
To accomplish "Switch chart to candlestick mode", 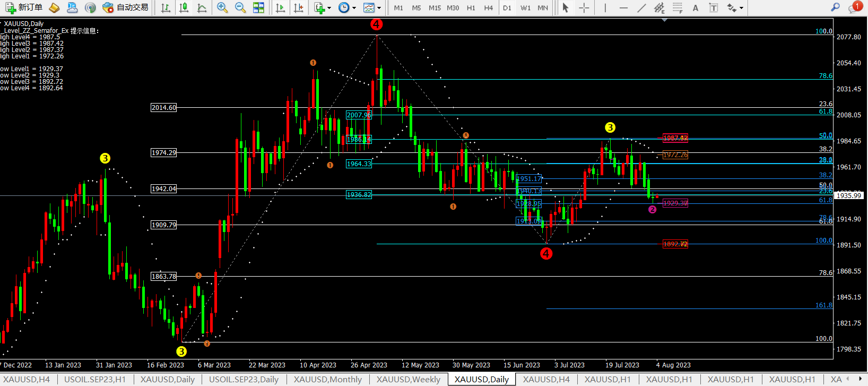I will [x=184, y=7].
